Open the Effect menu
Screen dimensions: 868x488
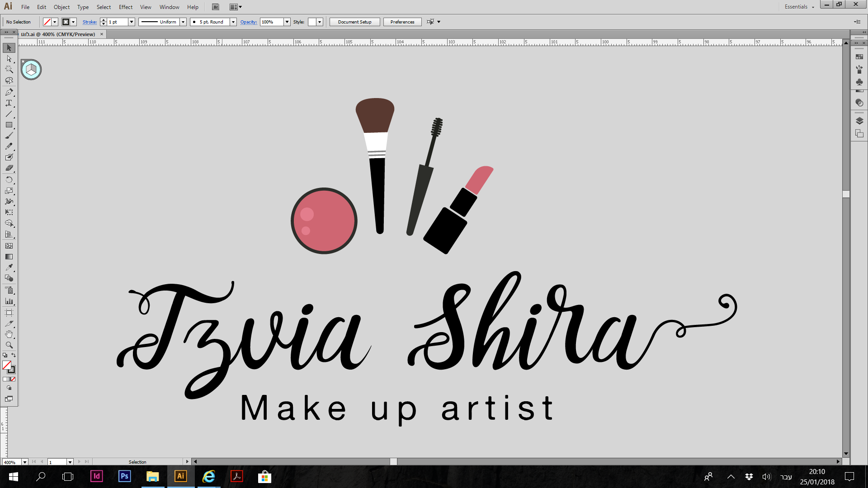(125, 7)
